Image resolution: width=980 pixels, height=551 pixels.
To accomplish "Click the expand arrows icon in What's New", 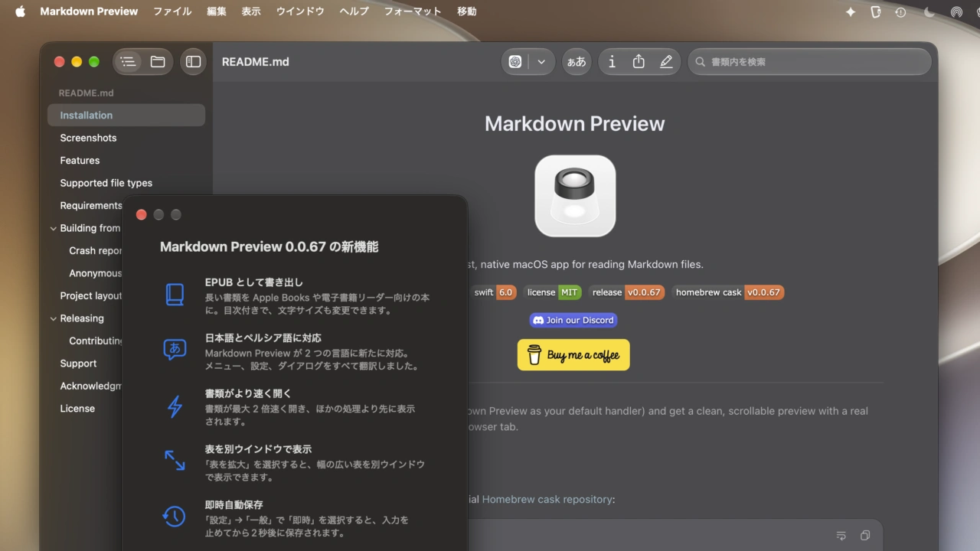I will 175,460.
